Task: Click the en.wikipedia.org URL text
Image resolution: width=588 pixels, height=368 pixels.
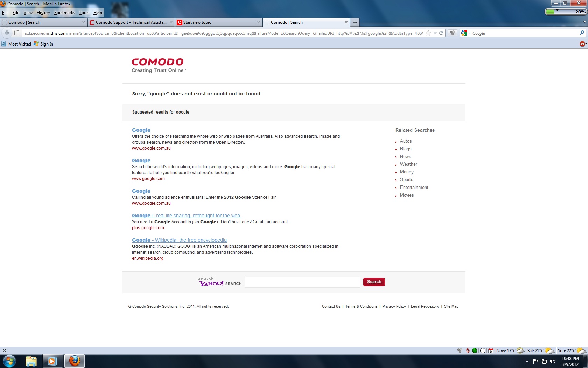Action: 148,258
